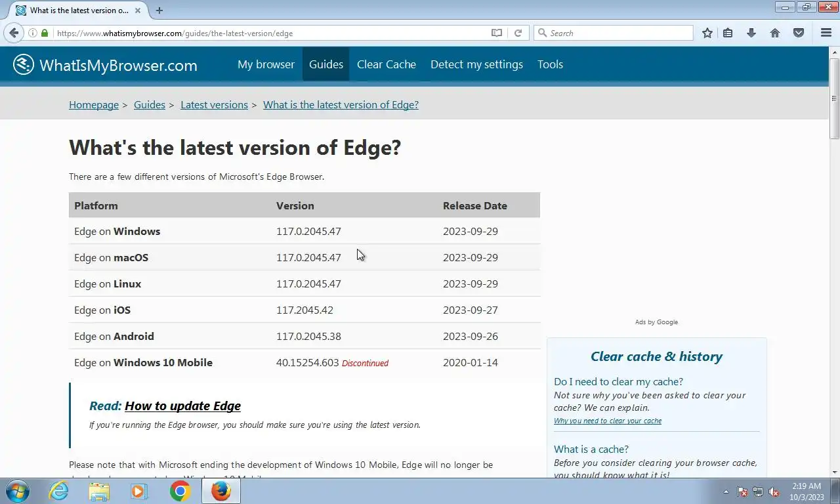Launch Windows Media Player from taskbar
This screenshot has width=840, height=504.
[139, 491]
